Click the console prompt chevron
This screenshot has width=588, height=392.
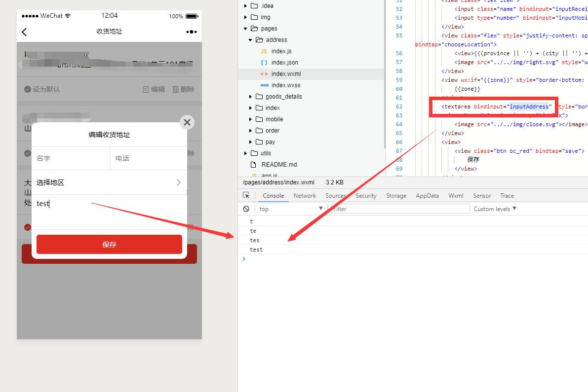point(244,259)
